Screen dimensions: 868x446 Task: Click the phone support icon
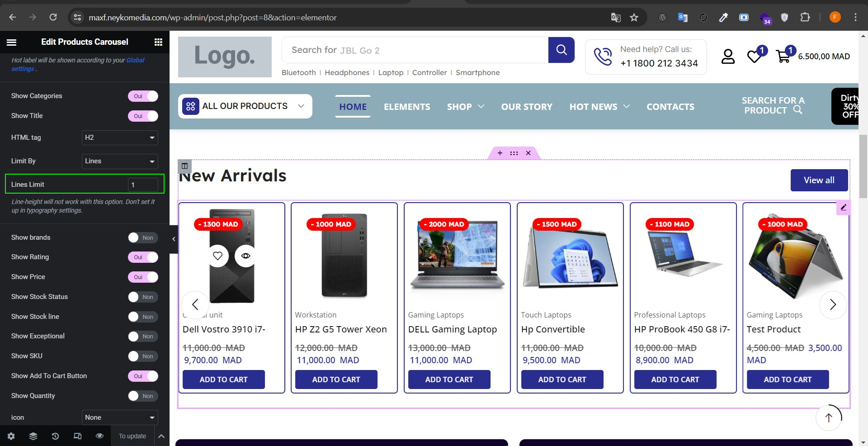click(x=603, y=57)
